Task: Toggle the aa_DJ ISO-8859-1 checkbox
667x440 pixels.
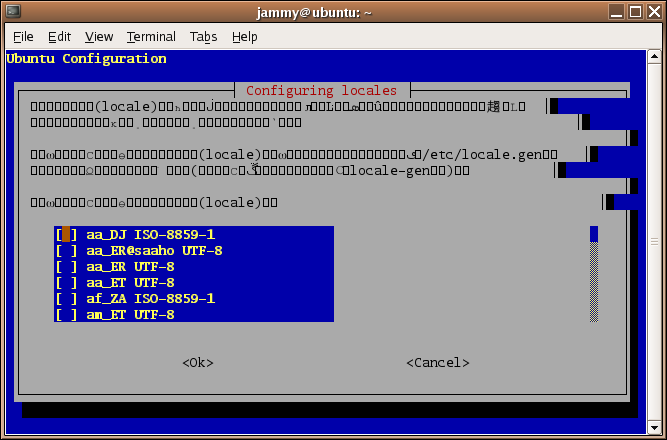Action: 66,234
